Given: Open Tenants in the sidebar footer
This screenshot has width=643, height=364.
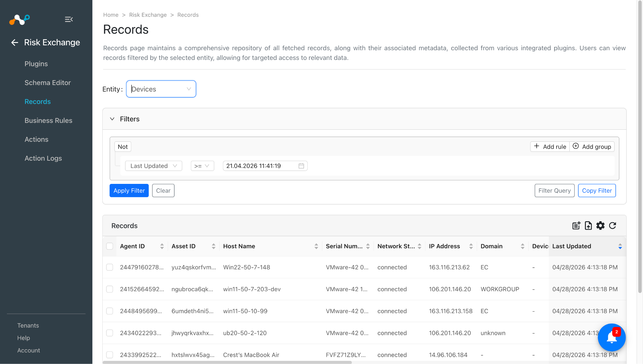Looking at the screenshot, I should 28,325.
